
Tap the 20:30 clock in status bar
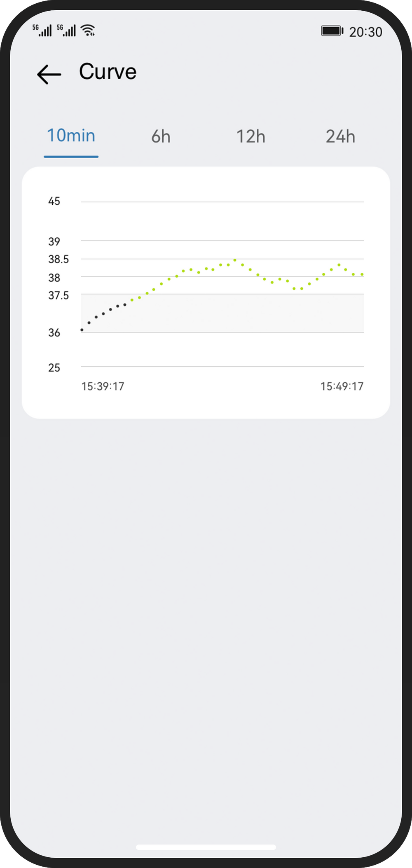(x=366, y=32)
